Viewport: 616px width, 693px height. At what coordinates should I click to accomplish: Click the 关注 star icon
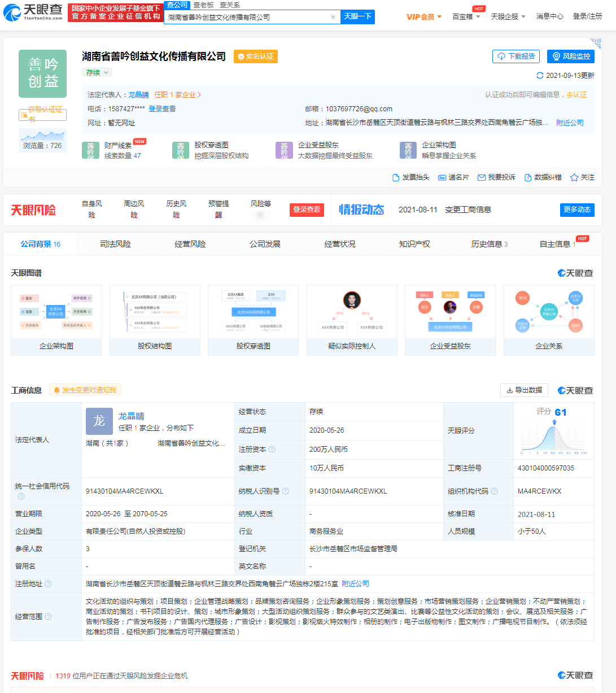pyautogui.click(x=574, y=177)
